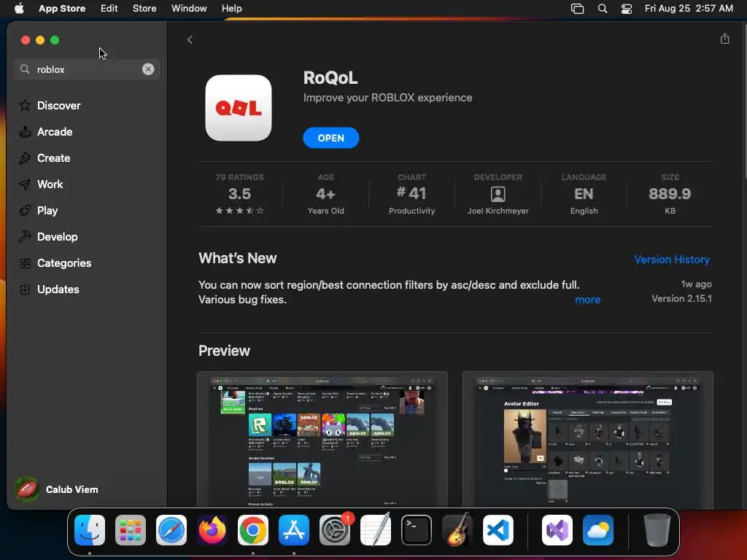The height and width of the screenshot is (560, 747).
Task: Go back with the back chevron
Action: point(190,39)
